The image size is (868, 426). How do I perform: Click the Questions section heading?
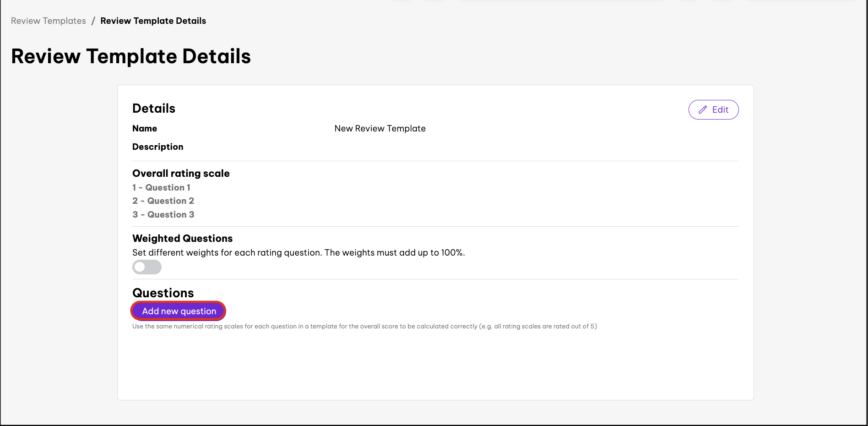point(163,293)
